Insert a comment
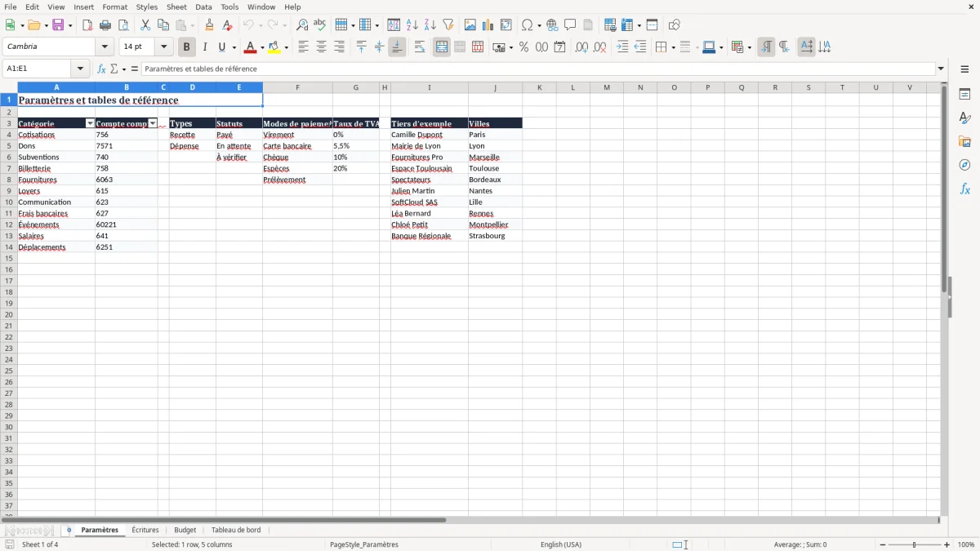Image resolution: width=980 pixels, height=551 pixels. pos(570,25)
